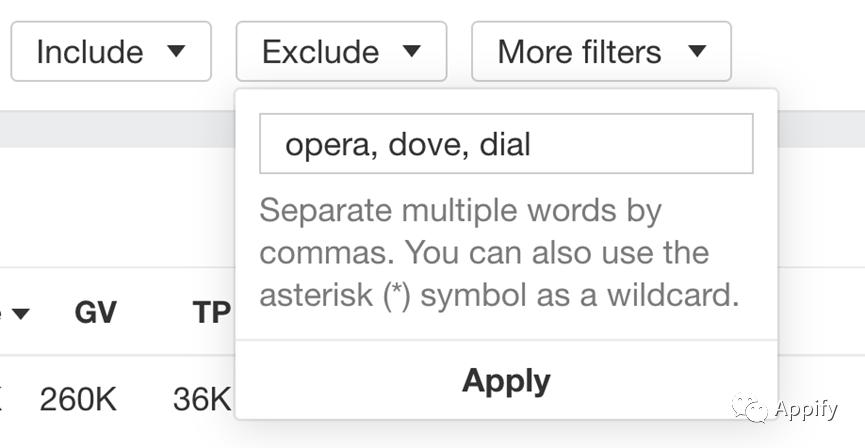
Task: Click the "Exclude" label text
Action: click(320, 51)
